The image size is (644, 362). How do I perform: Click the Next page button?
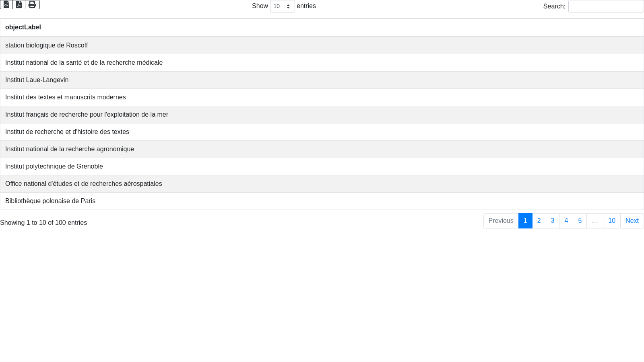tap(632, 221)
